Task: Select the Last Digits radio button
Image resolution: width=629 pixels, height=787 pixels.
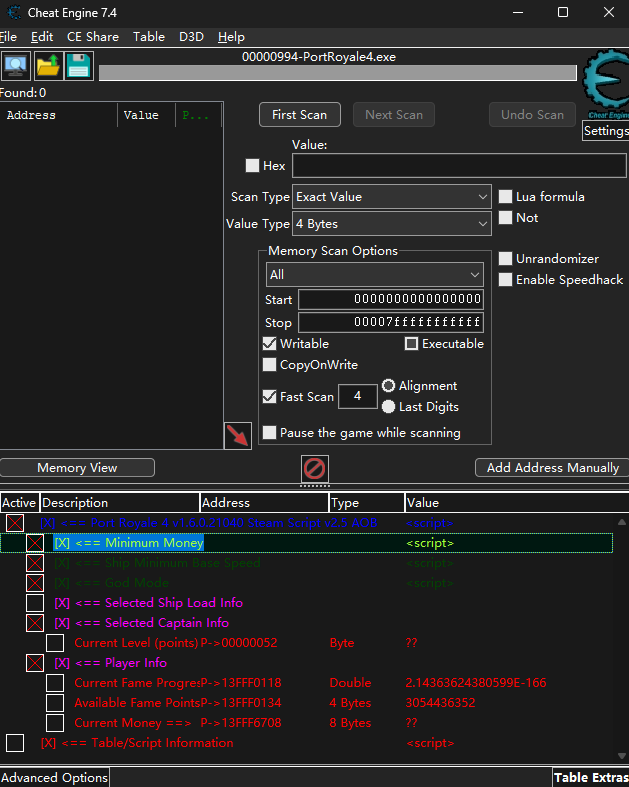Action: pos(388,407)
